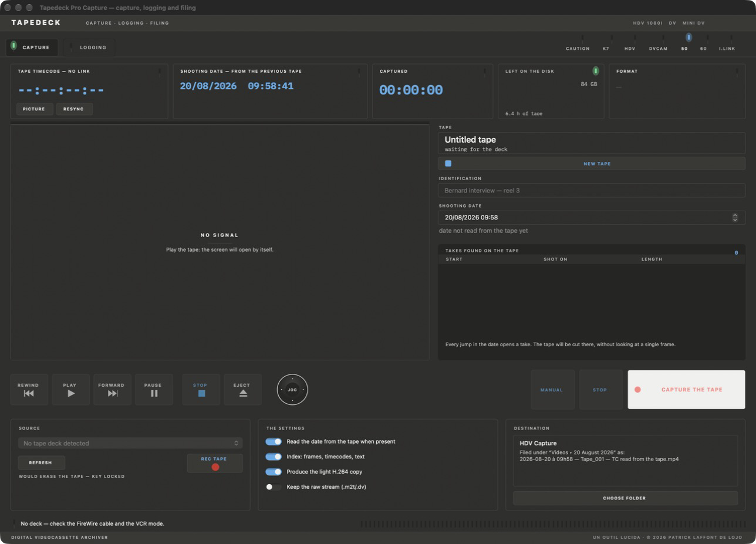Click the HDV Capture destination title
Viewport: 756px width, 544px height.
pyautogui.click(x=538, y=443)
